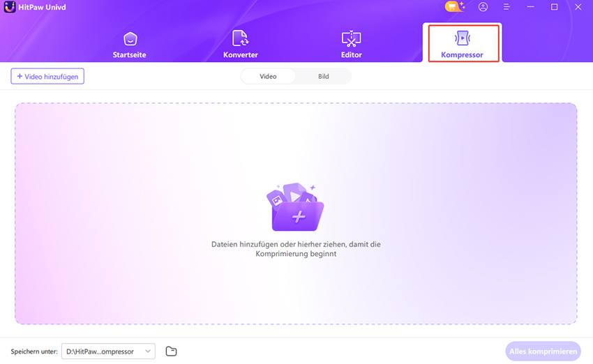Click the 'Speichern unter:' label
Screen dimensions: 593x364
point(34,351)
